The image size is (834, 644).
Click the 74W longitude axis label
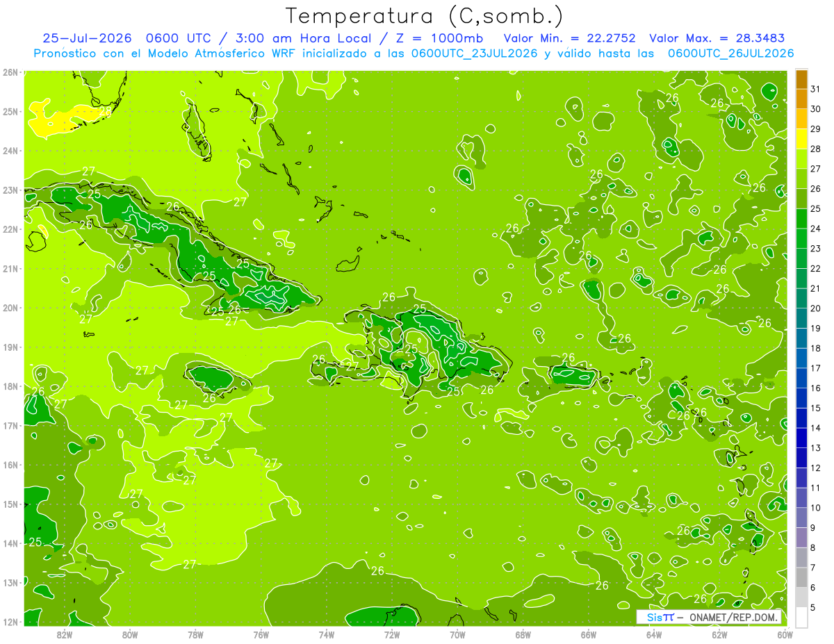(x=327, y=635)
